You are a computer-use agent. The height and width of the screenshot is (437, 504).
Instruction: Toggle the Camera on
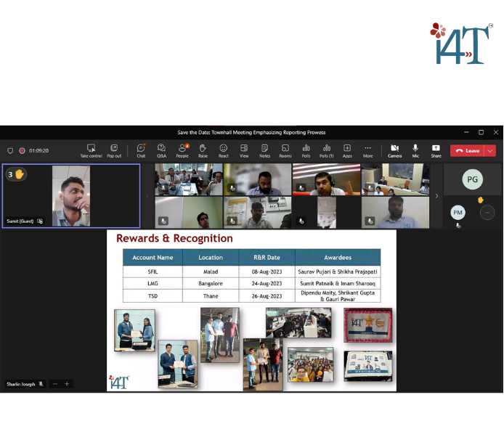point(395,151)
